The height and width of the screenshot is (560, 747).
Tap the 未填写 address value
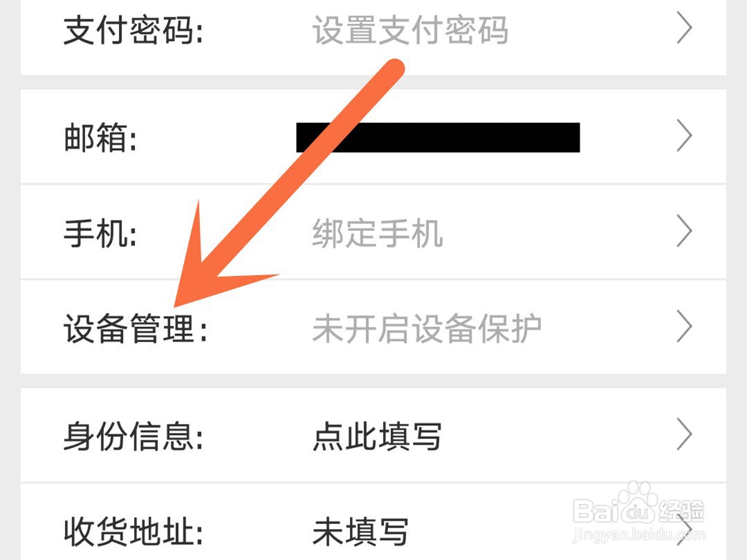(x=360, y=532)
